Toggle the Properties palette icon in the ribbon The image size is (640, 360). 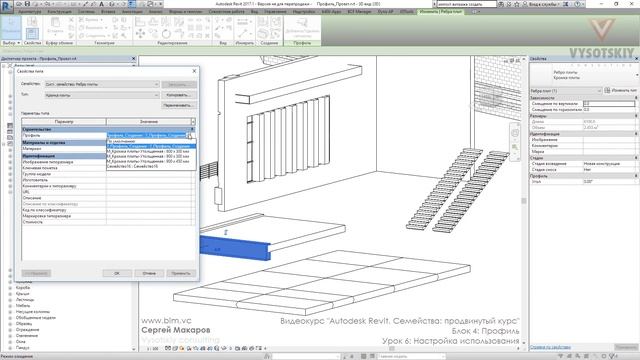32,33
